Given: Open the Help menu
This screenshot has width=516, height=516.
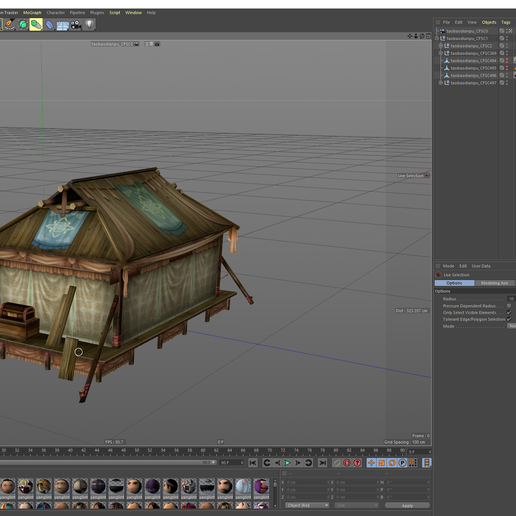Looking at the screenshot, I should (151, 13).
